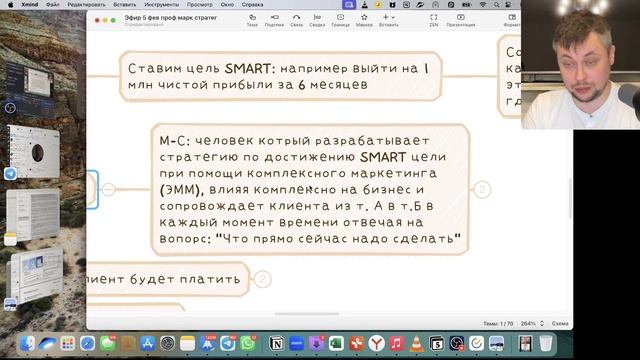Click the horizontal scrollbar of the canvas

[x=307, y=314]
